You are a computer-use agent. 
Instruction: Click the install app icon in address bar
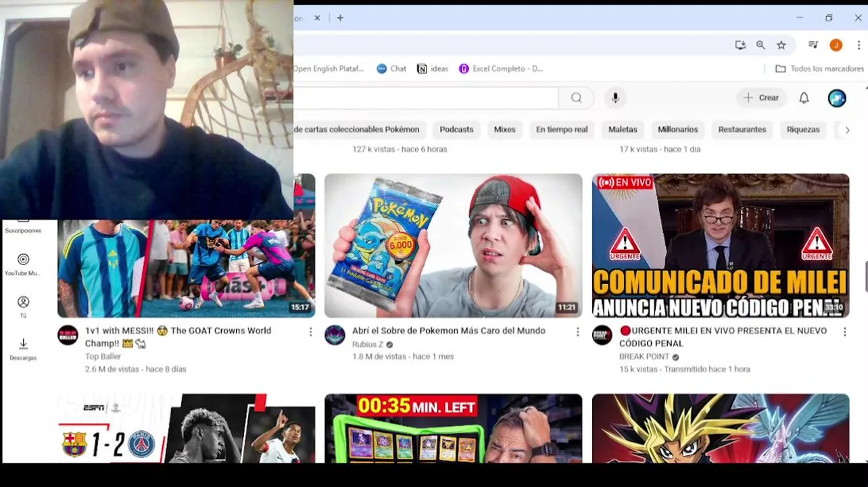[x=740, y=45]
